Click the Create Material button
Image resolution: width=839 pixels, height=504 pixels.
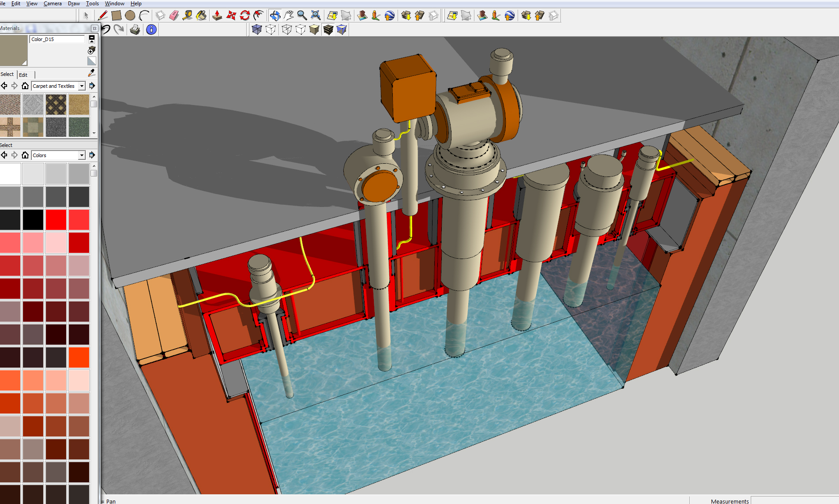coord(92,50)
